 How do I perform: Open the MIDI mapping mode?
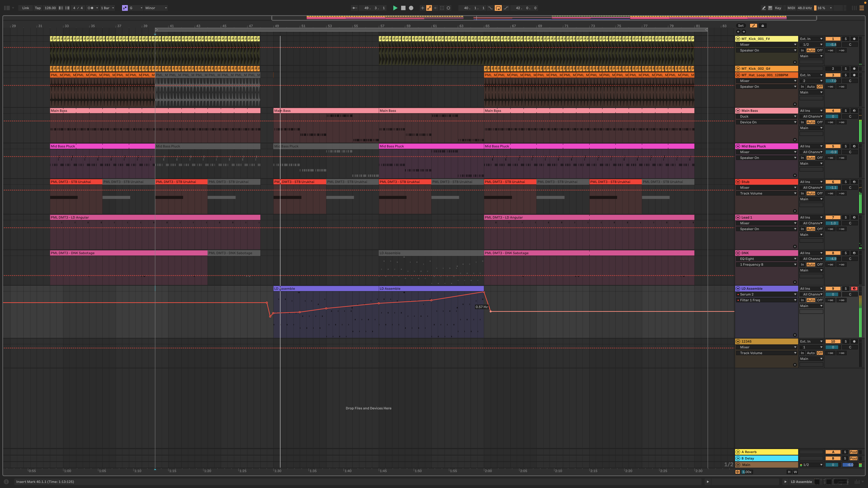791,8
